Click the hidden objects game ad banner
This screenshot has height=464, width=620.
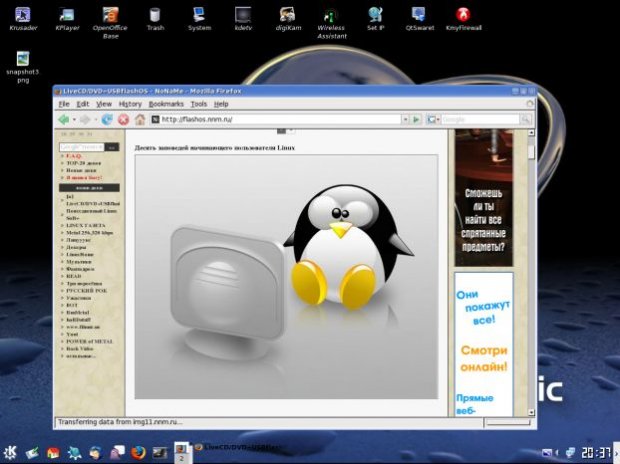[x=484, y=197]
